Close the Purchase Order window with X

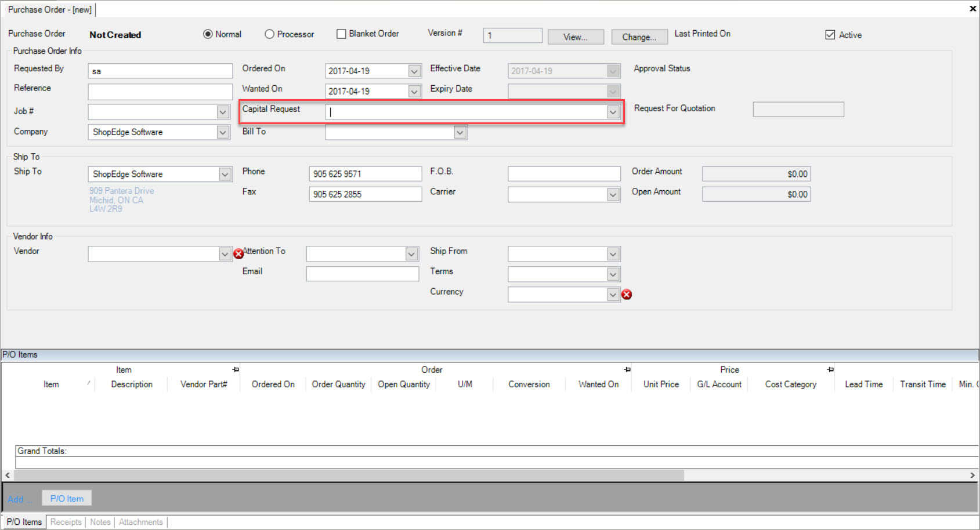(972, 9)
